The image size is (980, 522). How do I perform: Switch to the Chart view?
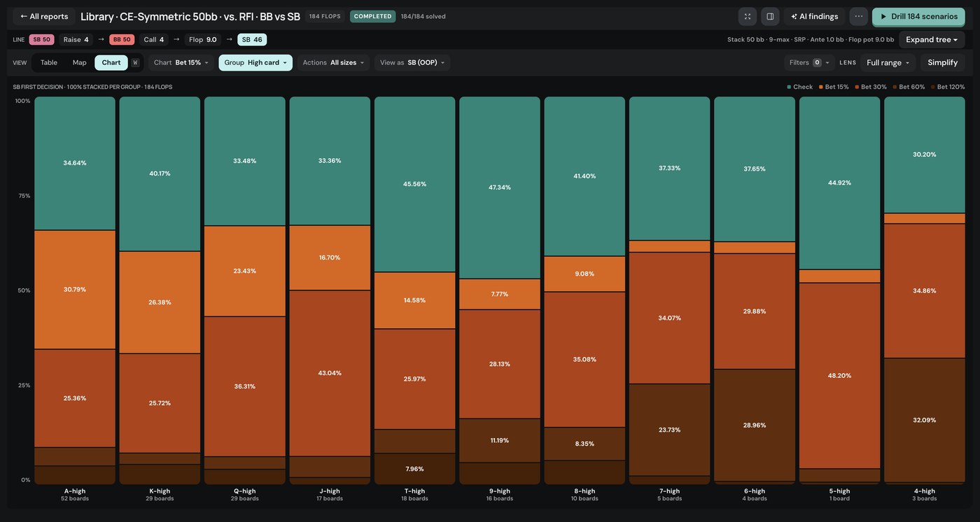[111, 63]
